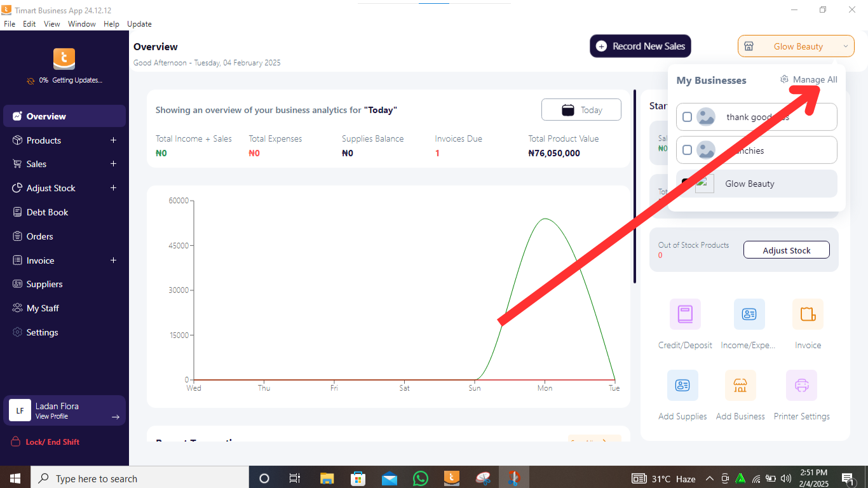Click the Manage All link

815,79
